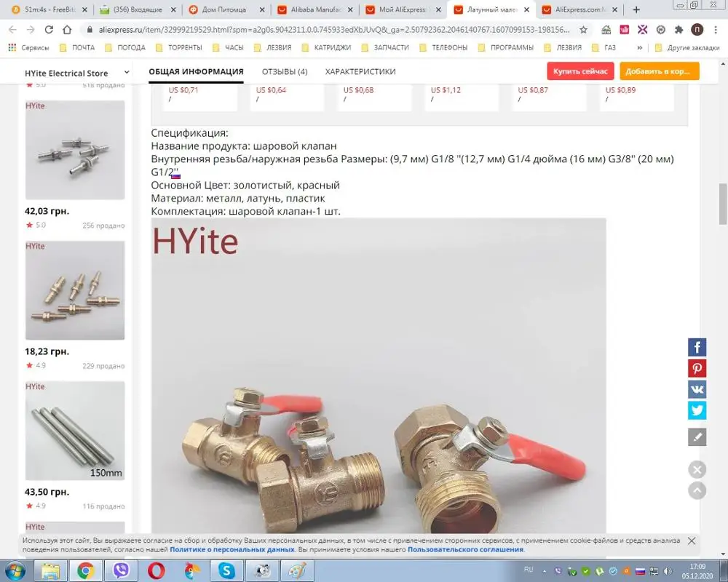Go back to the previous page
Screen dimensions: 728x582
pos(12,30)
